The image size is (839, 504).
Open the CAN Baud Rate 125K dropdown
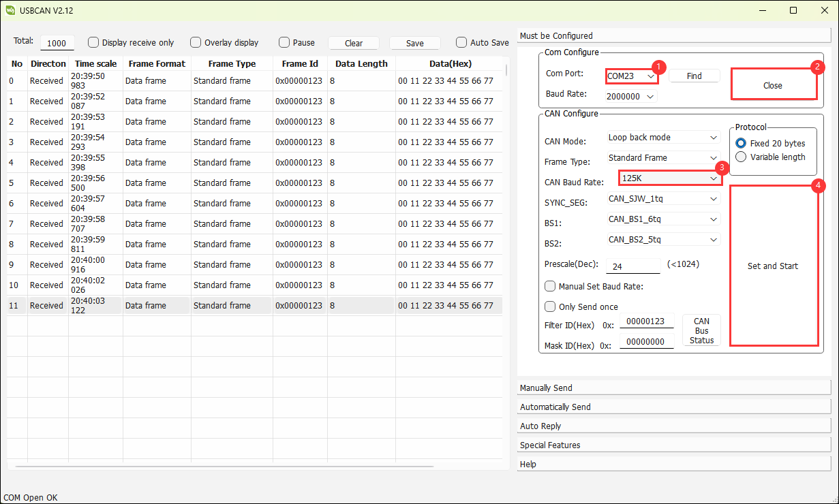(x=670, y=178)
